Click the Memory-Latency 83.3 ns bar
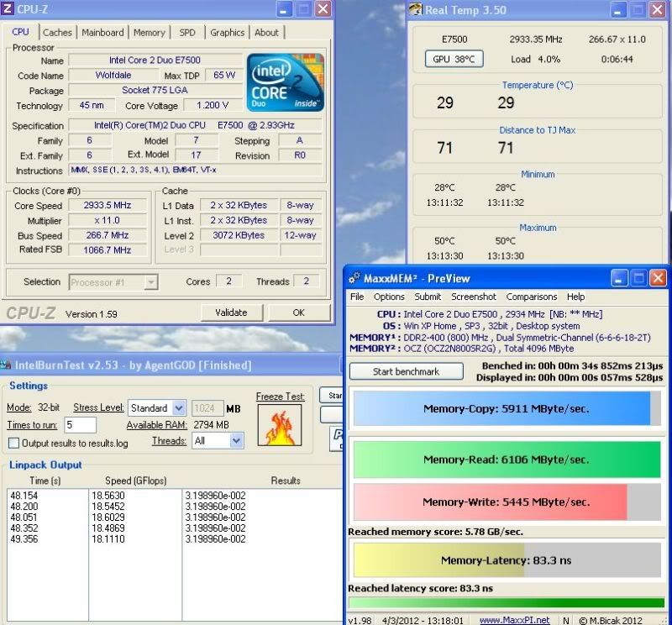Viewport: 672px width, 625px height. 507,560
